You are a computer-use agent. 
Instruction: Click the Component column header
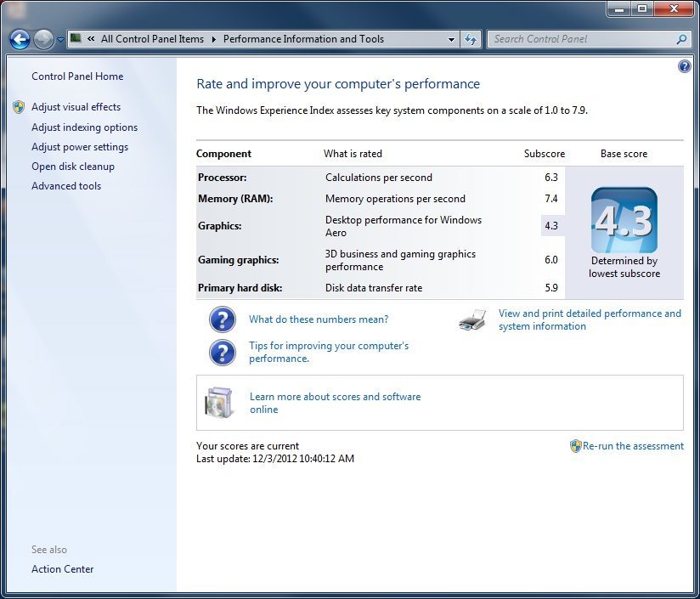coord(223,154)
